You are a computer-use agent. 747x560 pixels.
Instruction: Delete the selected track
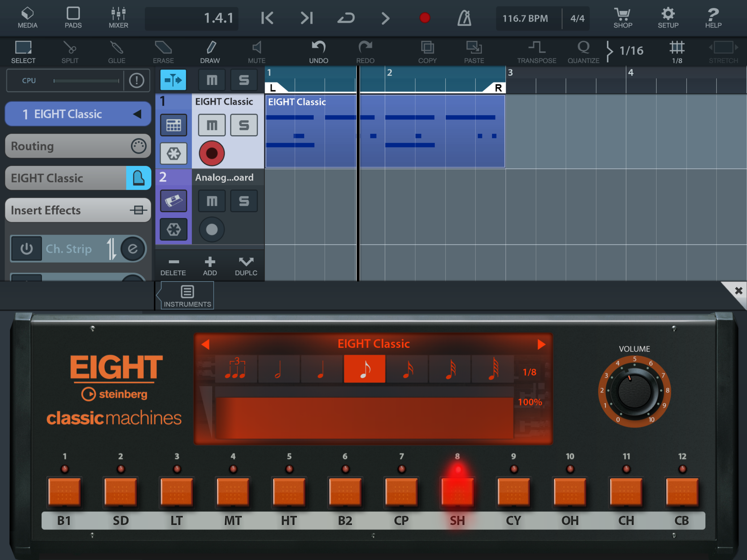(173, 266)
